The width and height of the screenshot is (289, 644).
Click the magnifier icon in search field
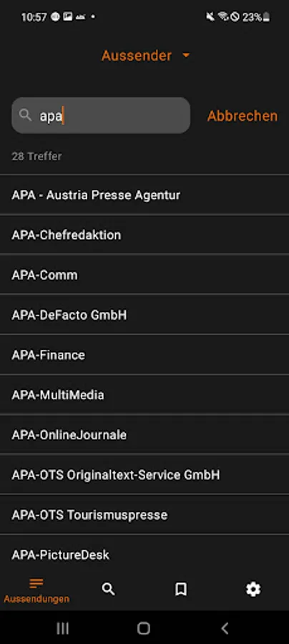[x=26, y=115]
